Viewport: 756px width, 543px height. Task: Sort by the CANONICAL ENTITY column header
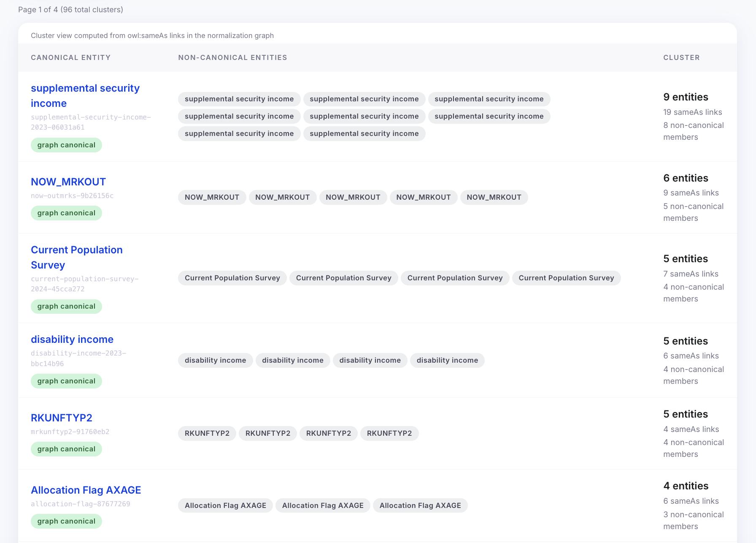point(70,57)
